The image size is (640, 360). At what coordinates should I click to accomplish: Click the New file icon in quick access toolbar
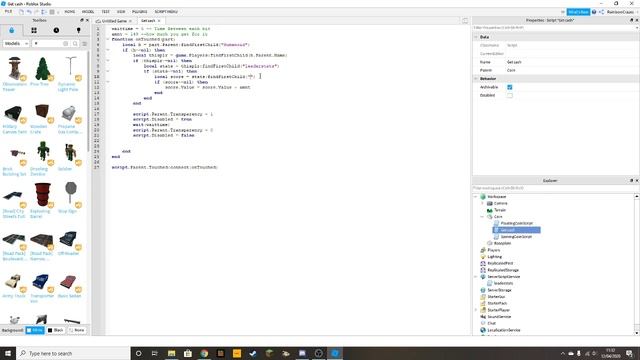[21, 12]
